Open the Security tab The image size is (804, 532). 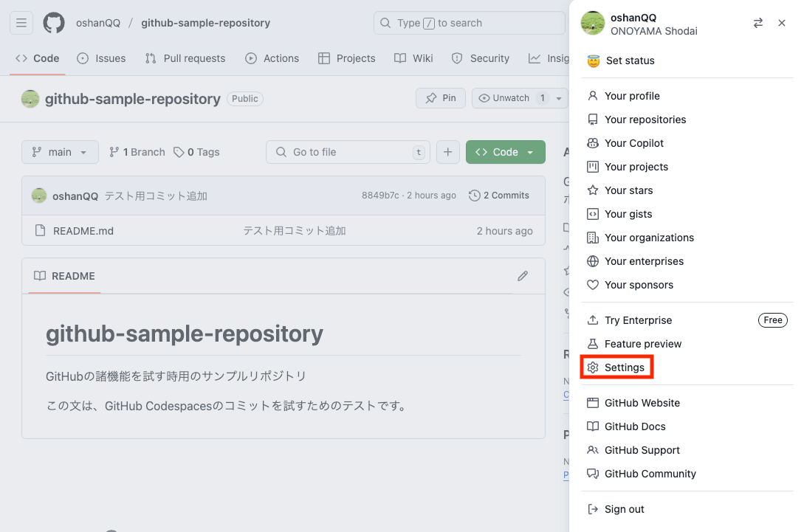click(x=481, y=58)
